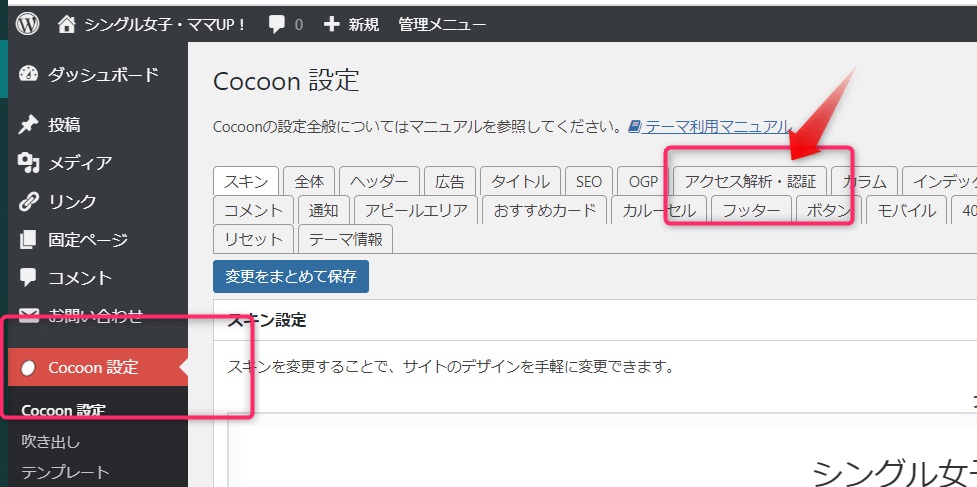Open メディア in the sidebar
977x487 pixels.
click(x=80, y=163)
